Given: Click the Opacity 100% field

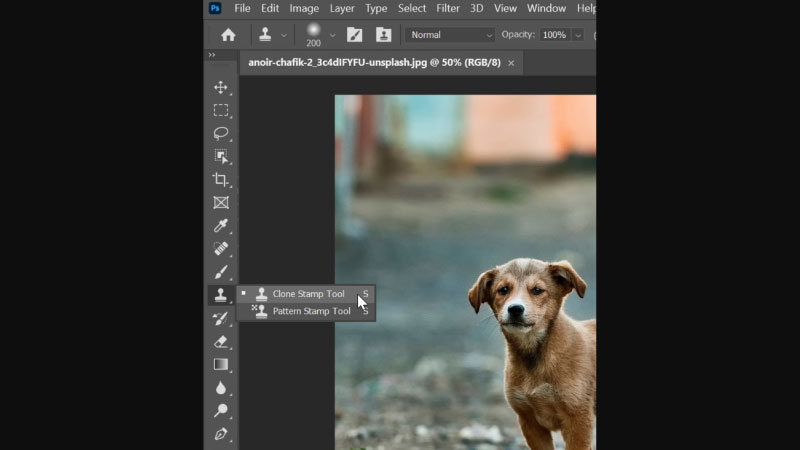Looking at the screenshot, I should tap(555, 35).
